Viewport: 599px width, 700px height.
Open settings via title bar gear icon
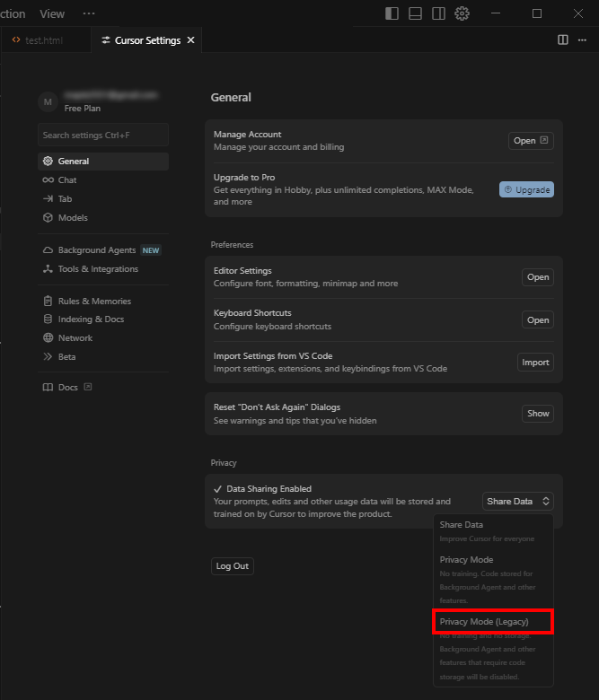click(462, 13)
